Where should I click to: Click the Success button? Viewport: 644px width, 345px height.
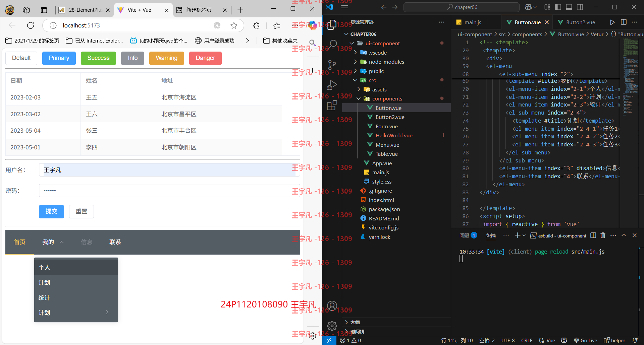(x=98, y=58)
